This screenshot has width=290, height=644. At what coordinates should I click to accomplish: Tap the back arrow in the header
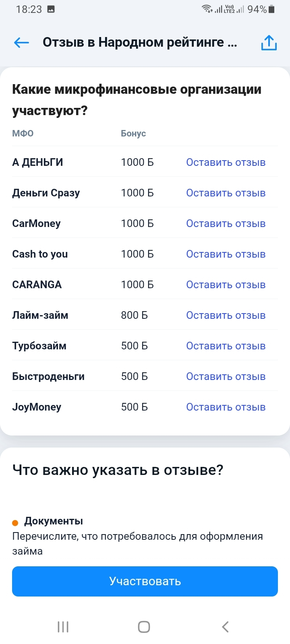[x=21, y=42]
